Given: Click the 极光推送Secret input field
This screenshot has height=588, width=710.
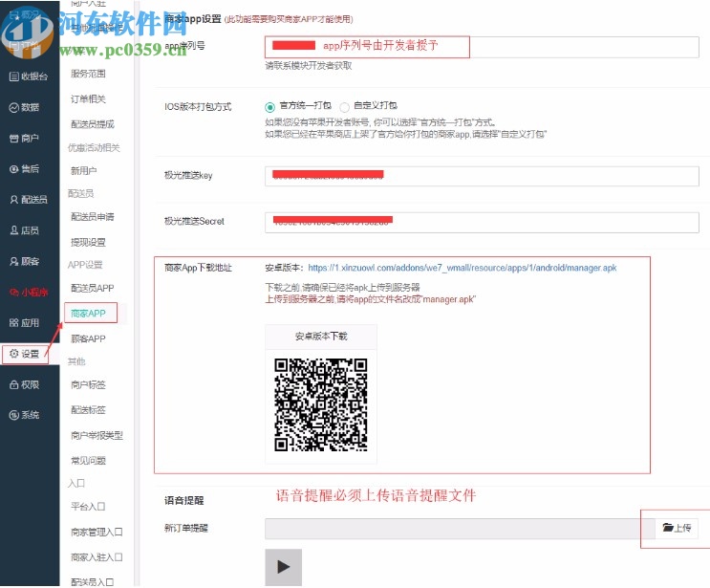Looking at the screenshot, I should coord(482,223).
